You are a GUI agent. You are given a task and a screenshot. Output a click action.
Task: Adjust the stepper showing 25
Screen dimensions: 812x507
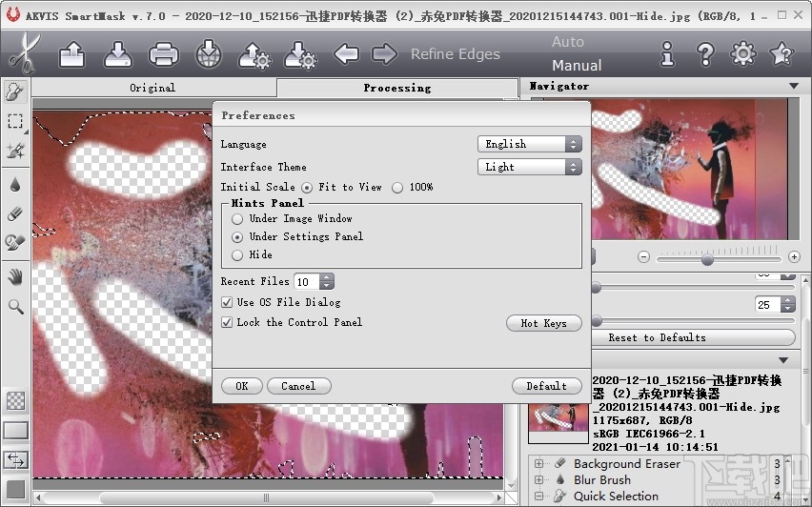[787, 305]
